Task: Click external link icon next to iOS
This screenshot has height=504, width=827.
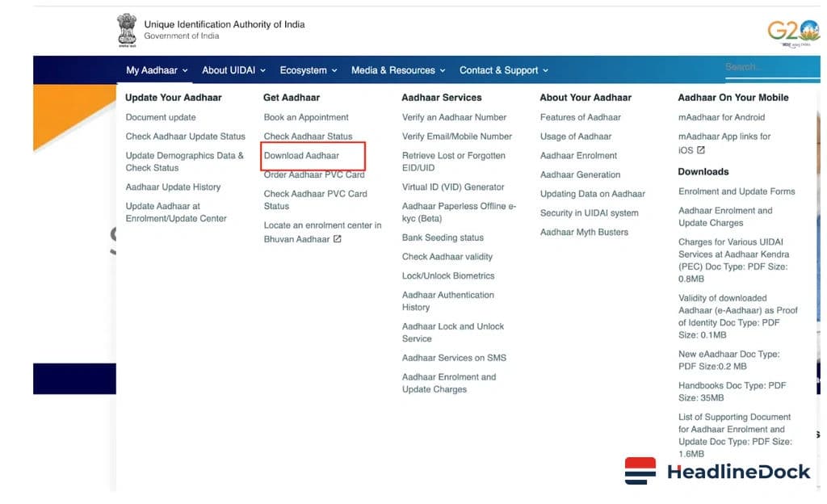Action: point(701,150)
